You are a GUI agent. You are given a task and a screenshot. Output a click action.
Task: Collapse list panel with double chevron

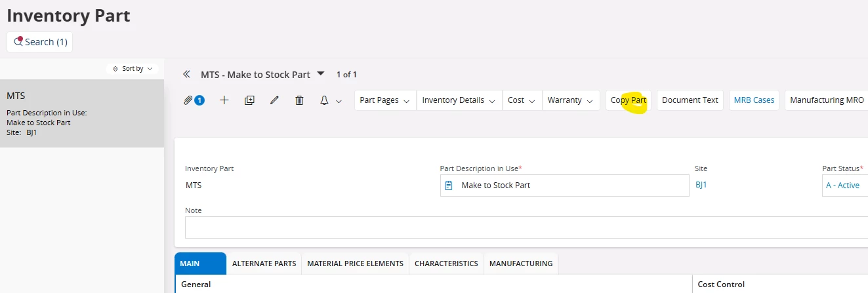click(186, 75)
